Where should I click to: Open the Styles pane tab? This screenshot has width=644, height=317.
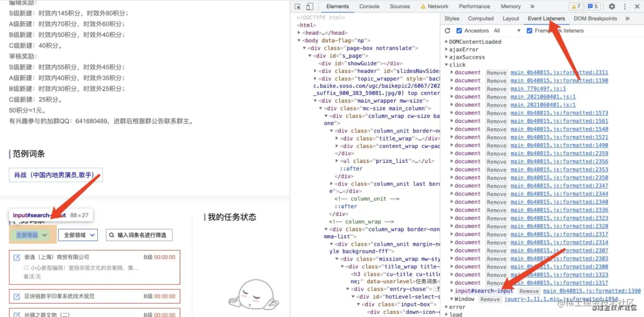click(x=452, y=18)
